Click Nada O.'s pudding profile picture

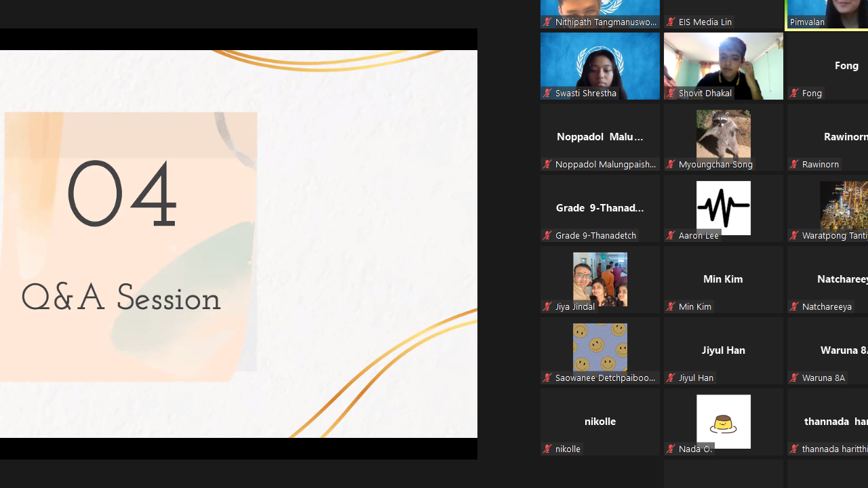pyautogui.click(x=724, y=422)
